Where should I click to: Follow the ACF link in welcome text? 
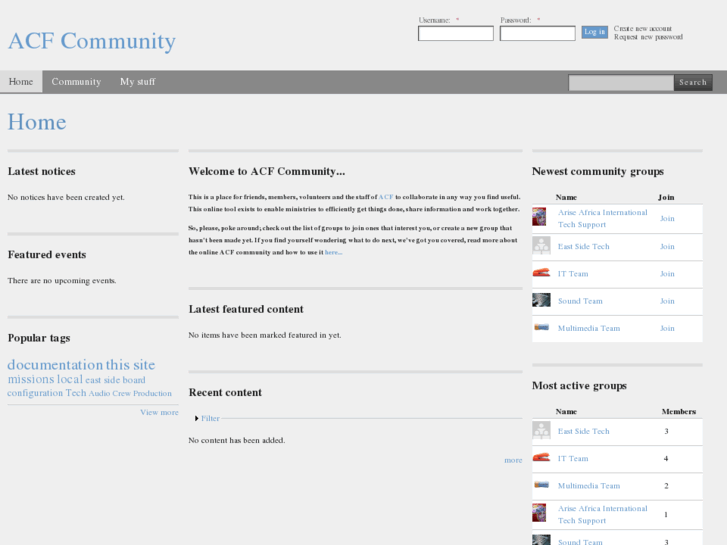386,197
